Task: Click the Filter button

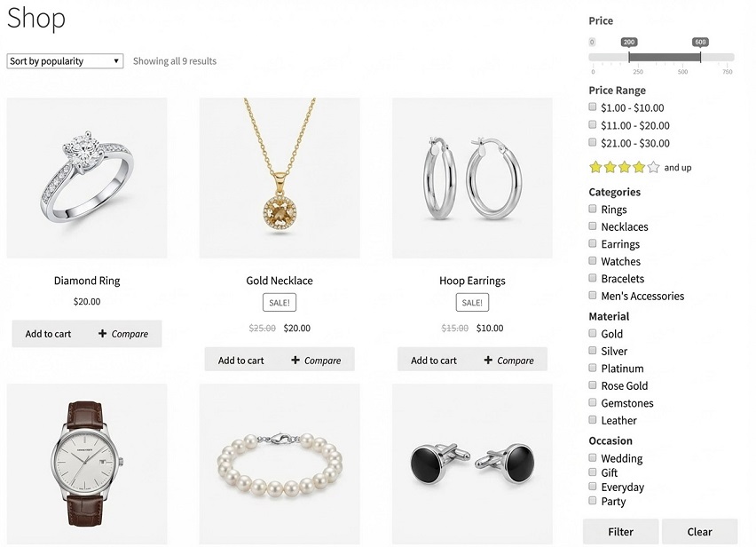Action: (620, 531)
